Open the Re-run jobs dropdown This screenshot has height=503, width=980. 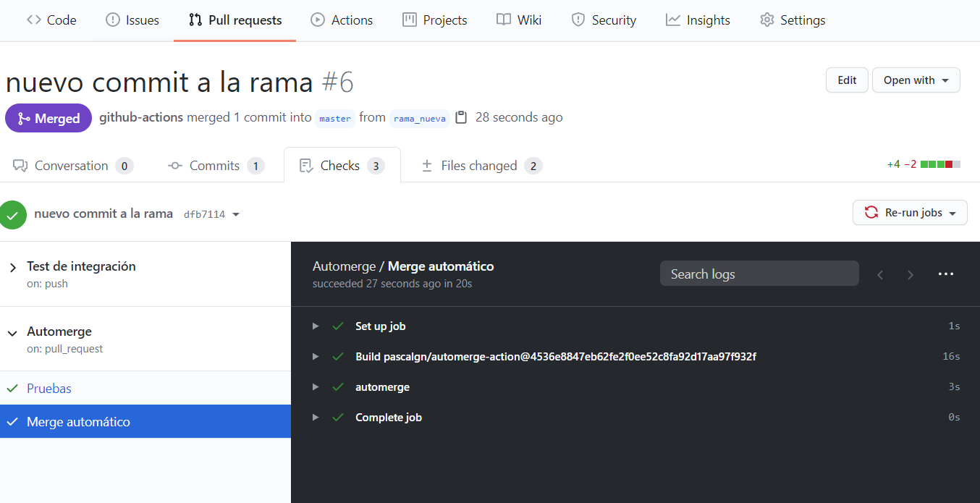910,213
